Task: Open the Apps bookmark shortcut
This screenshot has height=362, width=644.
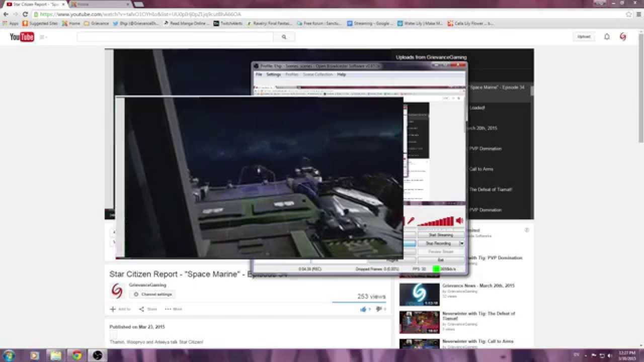Action: (11, 23)
